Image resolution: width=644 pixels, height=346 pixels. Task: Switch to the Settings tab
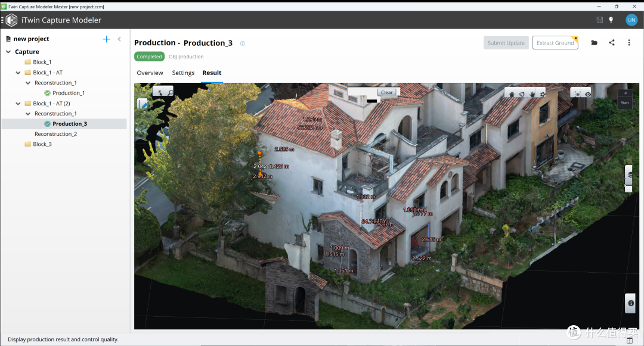[x=183, y=73]
